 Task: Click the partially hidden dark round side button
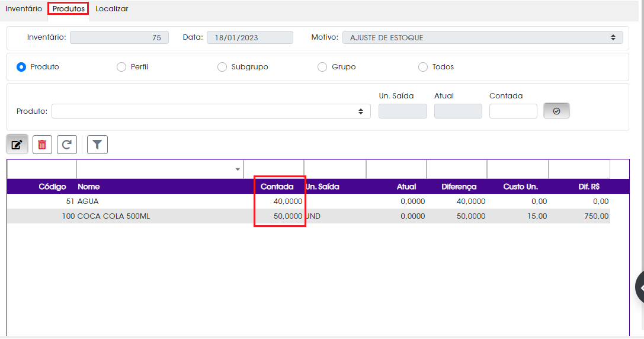(639, 287)
